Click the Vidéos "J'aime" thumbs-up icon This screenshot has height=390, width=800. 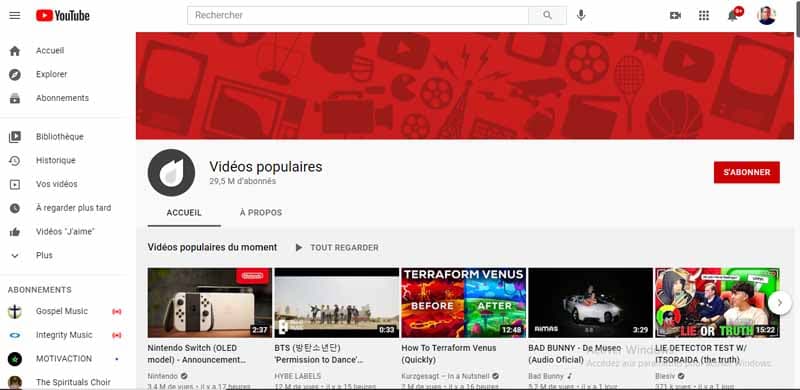15,232
